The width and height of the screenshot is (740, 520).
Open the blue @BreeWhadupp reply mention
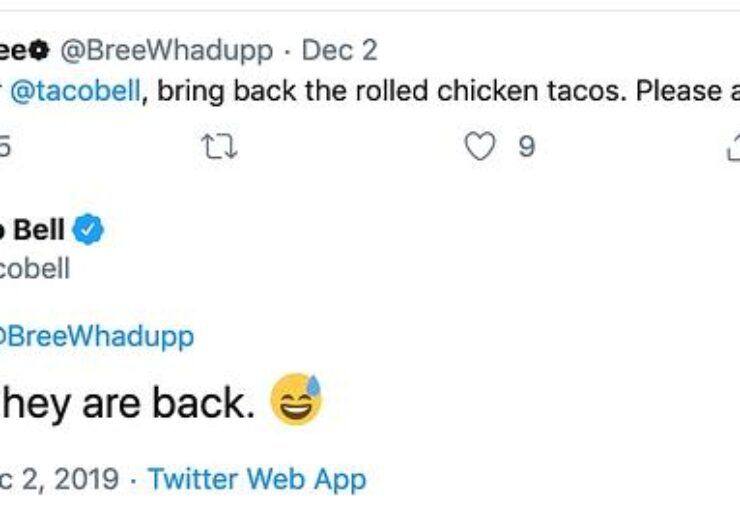coord(97,336)
